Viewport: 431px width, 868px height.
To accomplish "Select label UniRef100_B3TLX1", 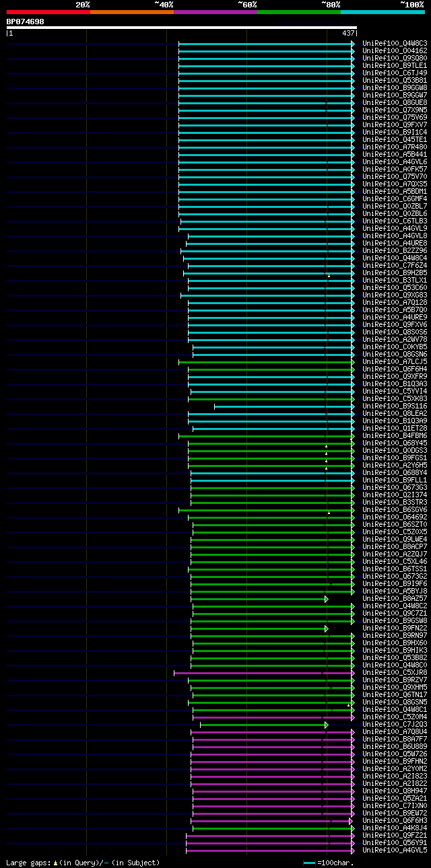I will 395,280.
